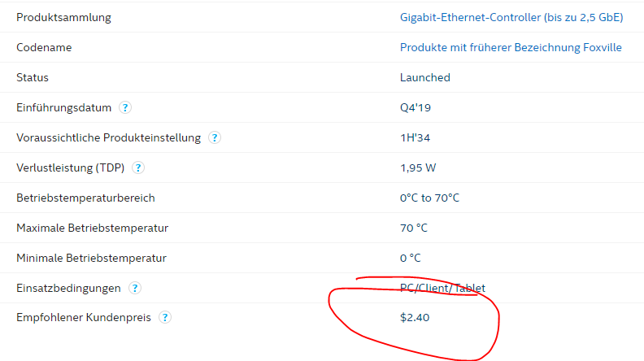
Task: Open Gigabit-Ethernet-Controller product collection link
Action: point(511,17)
